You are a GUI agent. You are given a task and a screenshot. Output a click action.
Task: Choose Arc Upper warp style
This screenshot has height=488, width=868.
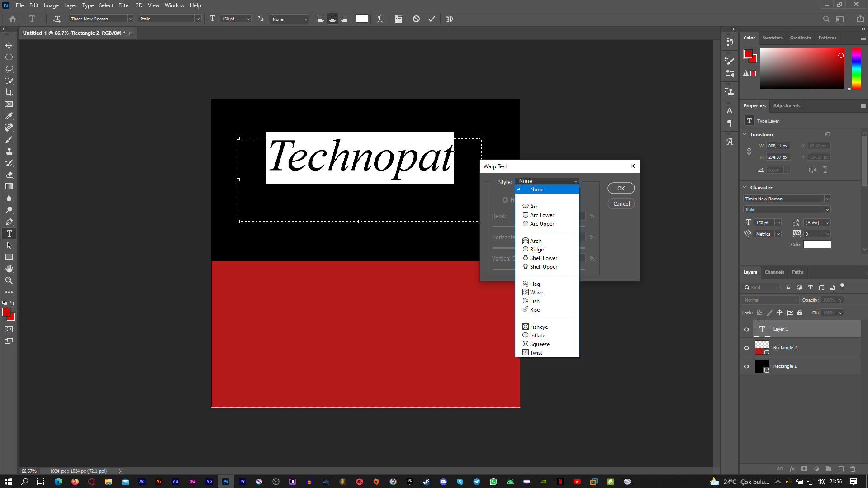542,224
